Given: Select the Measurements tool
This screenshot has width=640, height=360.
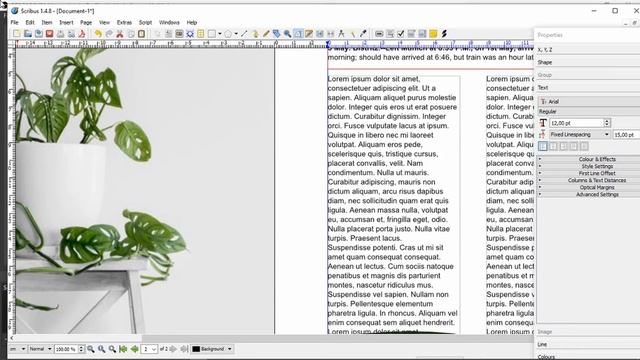Looking at the screenshot, I should [341, 33].
